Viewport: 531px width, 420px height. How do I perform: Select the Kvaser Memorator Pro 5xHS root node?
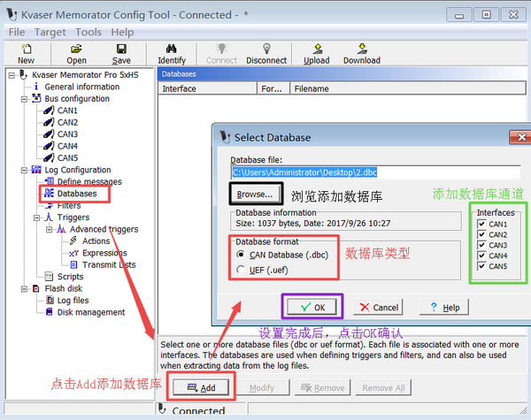[85, 75]
